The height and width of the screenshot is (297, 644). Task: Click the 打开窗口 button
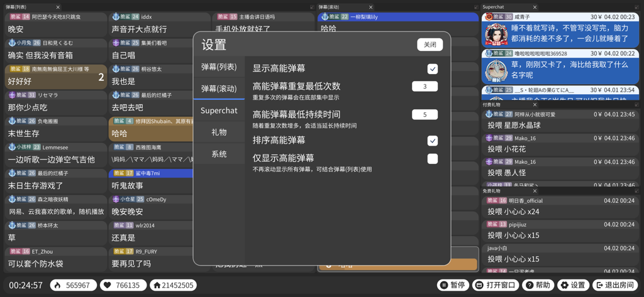tap(496, 285)
